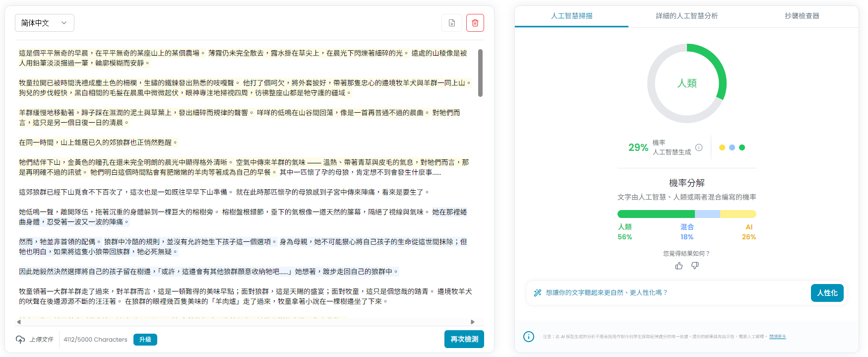Click the green segment of probability bar
868x357 pixels.
coord(656,214)
